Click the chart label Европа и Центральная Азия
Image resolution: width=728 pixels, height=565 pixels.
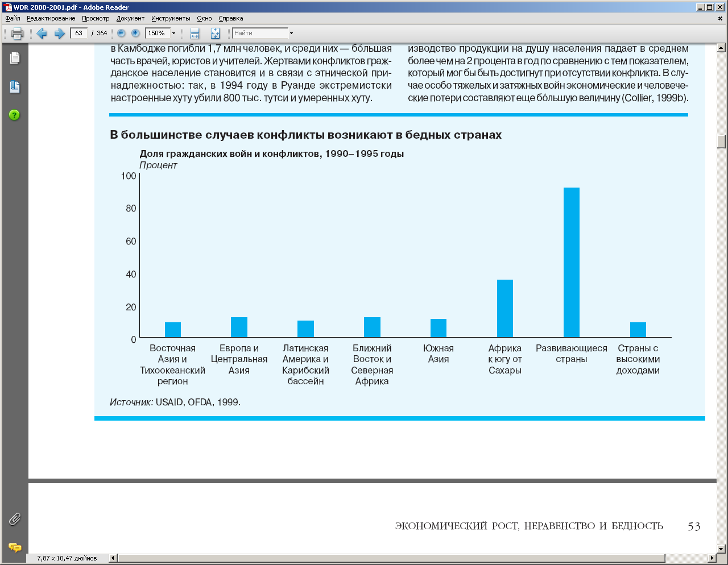[x=239, y=359]
